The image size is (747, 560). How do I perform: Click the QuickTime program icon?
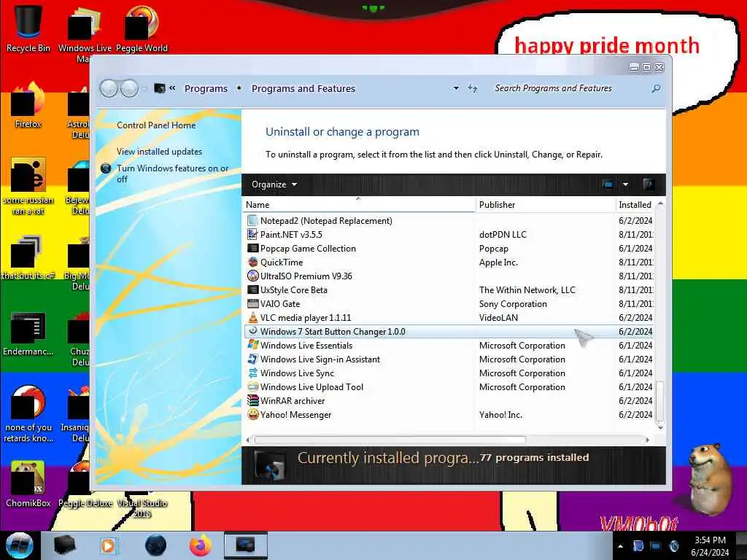[x=252, y=262]
